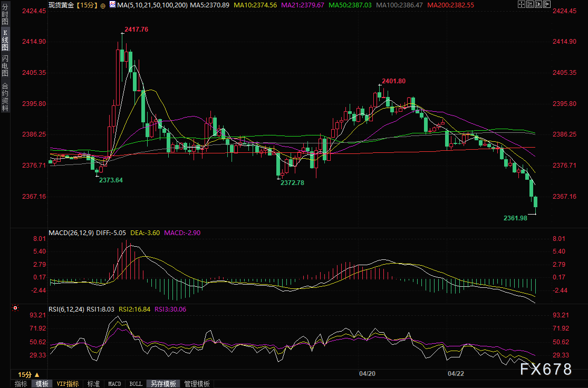Viewport: 588px width, 388px height.
Task: Apply the 标准 template
Action: 93,384
